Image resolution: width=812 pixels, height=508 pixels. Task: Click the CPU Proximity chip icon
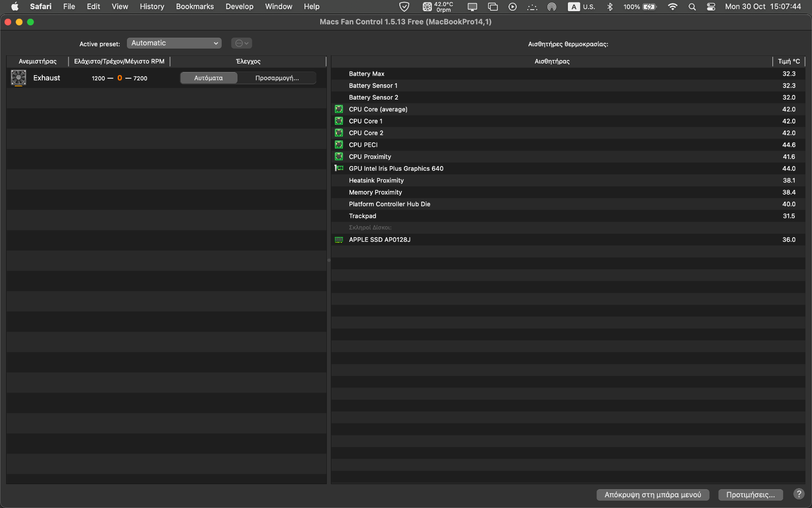339,156
